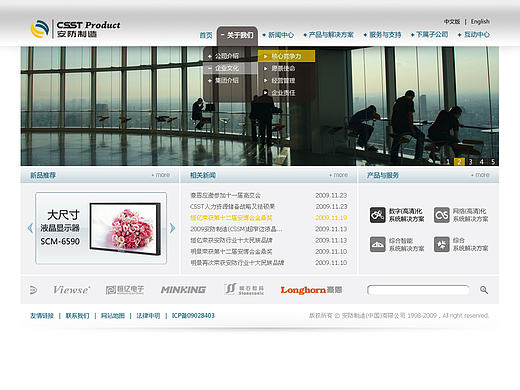Open the 联系我们 footer link

point(77,316)
